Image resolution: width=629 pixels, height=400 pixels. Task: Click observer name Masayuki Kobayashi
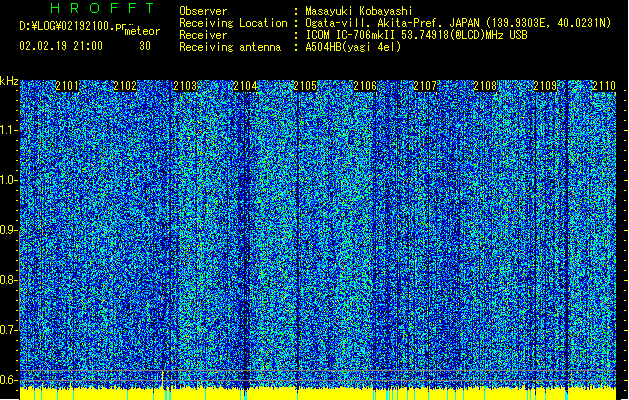pos(359,11)
